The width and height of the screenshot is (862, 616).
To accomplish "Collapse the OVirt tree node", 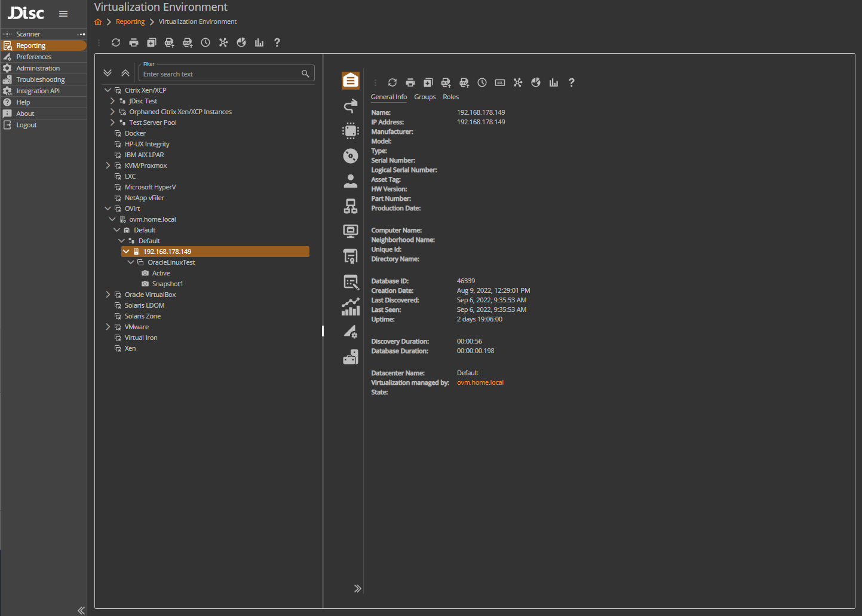I will 108,208.
